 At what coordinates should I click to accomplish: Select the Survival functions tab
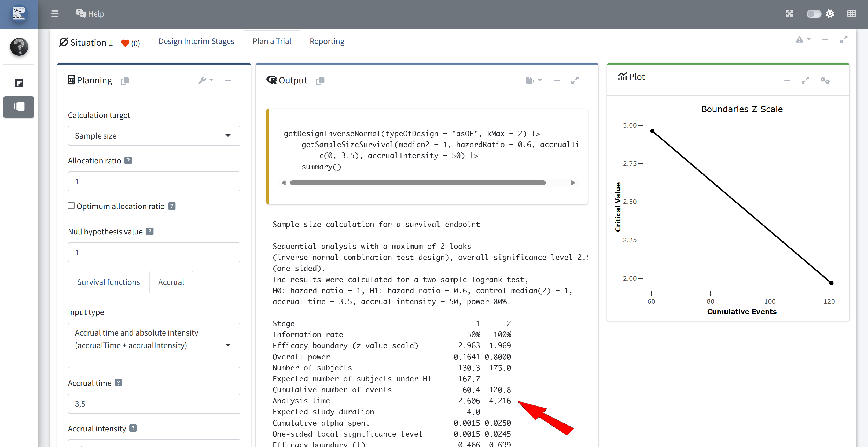point(108,282)
